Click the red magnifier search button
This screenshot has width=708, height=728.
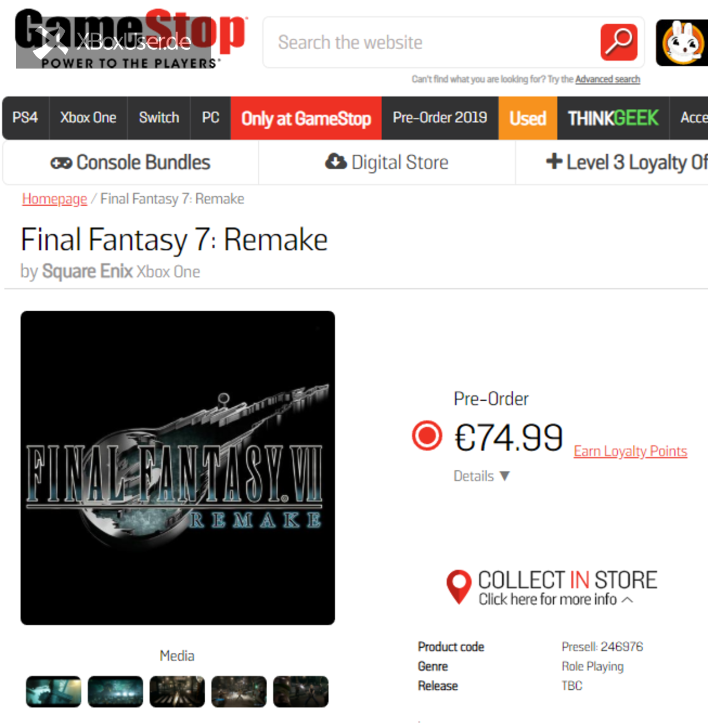[619, 42]
